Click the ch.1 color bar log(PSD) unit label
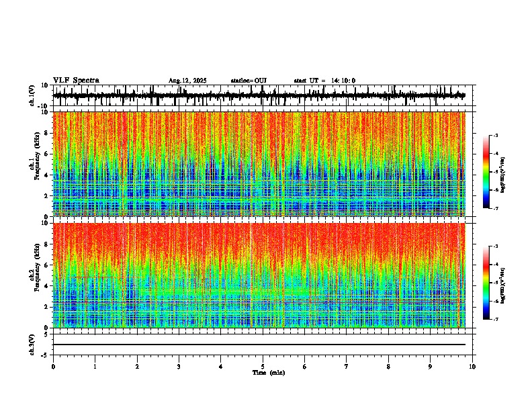The height and width of the screenshot is (411, 532). pos(503,175)
